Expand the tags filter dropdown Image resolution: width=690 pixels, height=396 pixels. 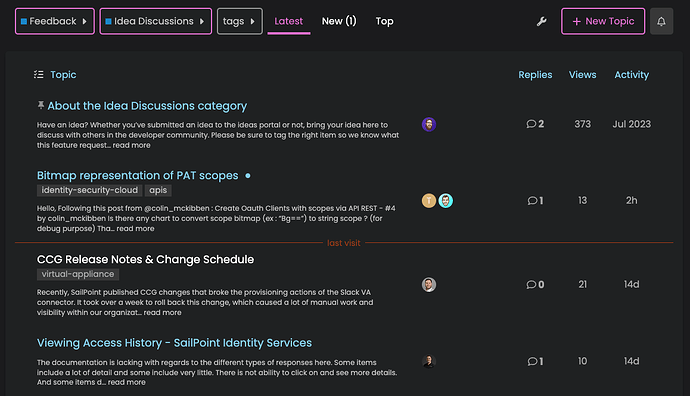[x=239, y=21]
